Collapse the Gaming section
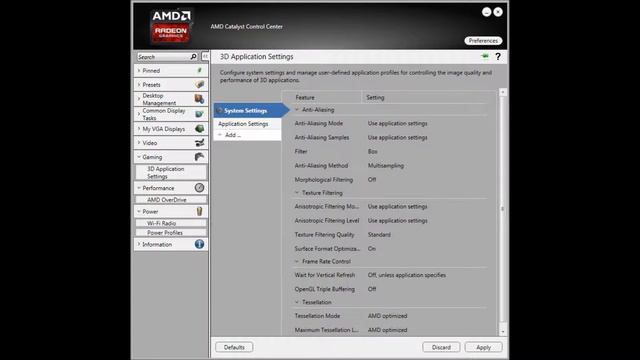Image resolution: width=640 pixels, height=360 pixels. (x=139, y=157)
